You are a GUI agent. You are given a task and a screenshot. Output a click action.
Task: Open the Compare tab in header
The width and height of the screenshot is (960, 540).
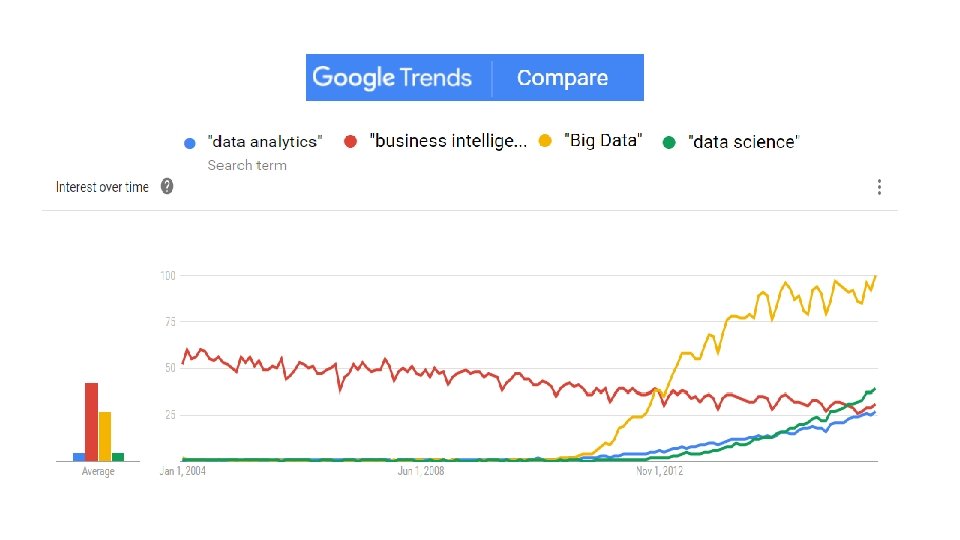pyautogui.click(x=562, y=78)
